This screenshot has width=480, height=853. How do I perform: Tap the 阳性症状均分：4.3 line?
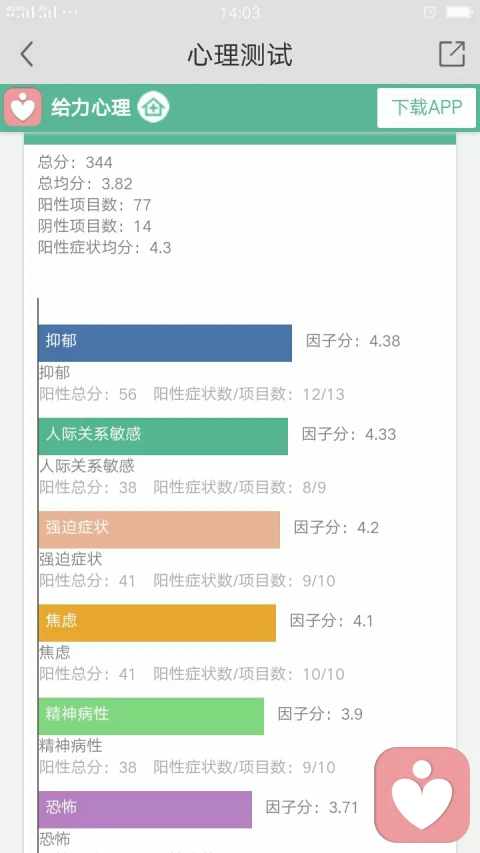click(x=104, y=248)
